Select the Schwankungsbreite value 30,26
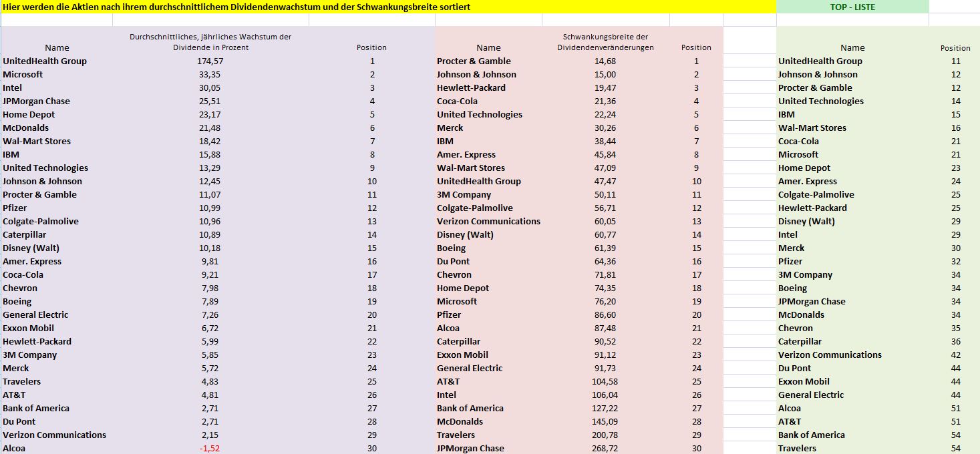Image resolution: width=980 pixels, height=454 pixels. pos(605,128)
